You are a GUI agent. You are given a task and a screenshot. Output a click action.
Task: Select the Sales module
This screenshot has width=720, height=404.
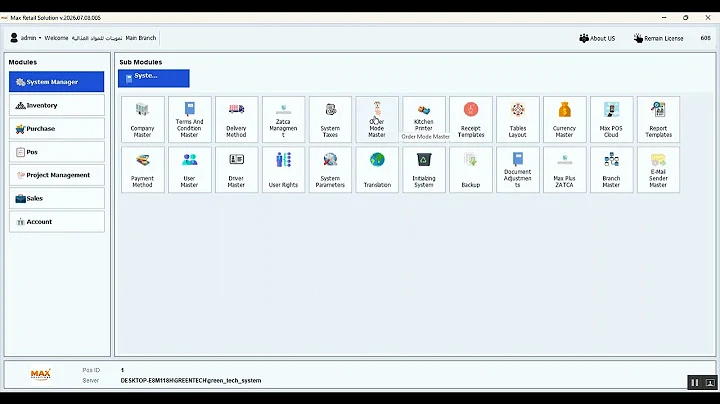(x=57, y=198)
